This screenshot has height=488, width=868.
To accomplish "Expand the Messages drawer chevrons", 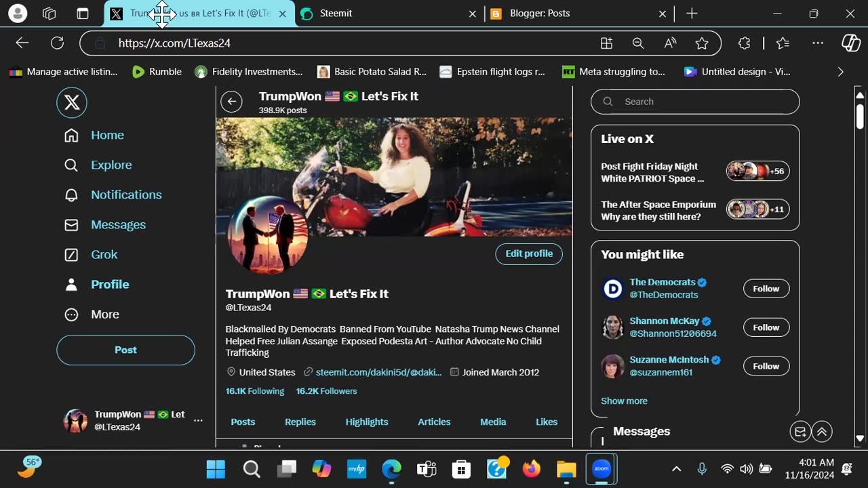I will (822, 432).
